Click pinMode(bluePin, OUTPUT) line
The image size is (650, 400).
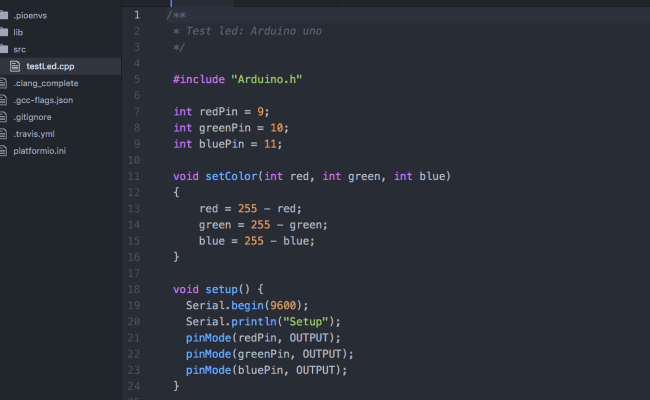(x=266, y=370)
